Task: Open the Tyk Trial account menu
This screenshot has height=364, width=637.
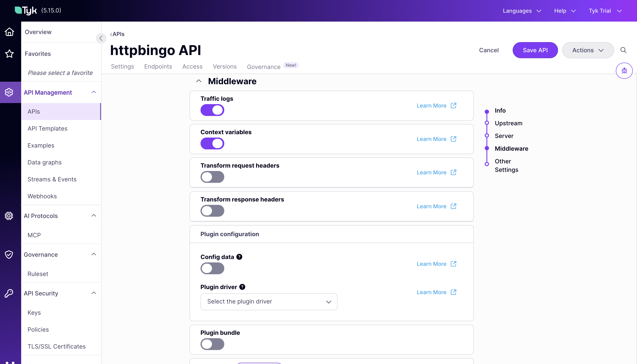Action: [x=605, y=11]
